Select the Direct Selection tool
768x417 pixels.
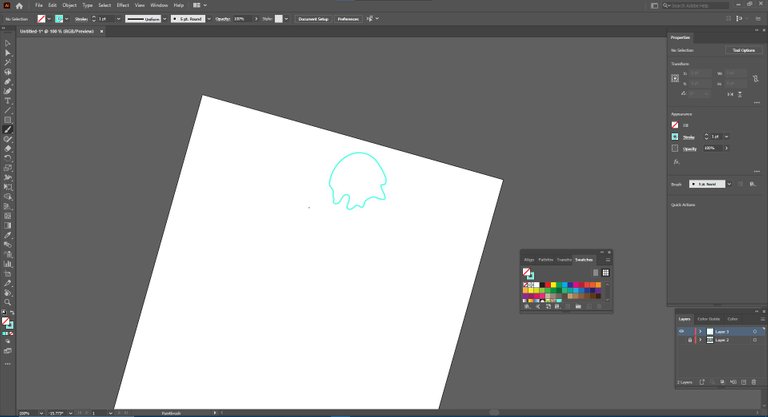point(7,53)
